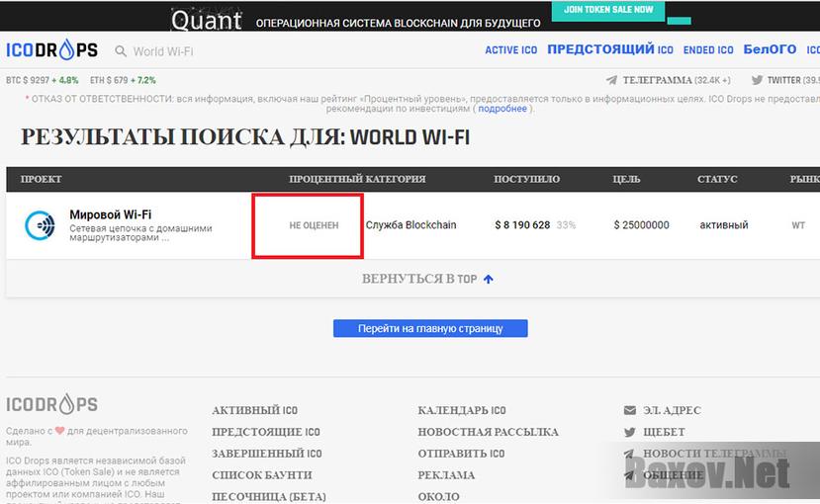820x504 pixels.
Task: Open footer ЭЛ. АДРЕС link
Action: click(x=672, y=410)
